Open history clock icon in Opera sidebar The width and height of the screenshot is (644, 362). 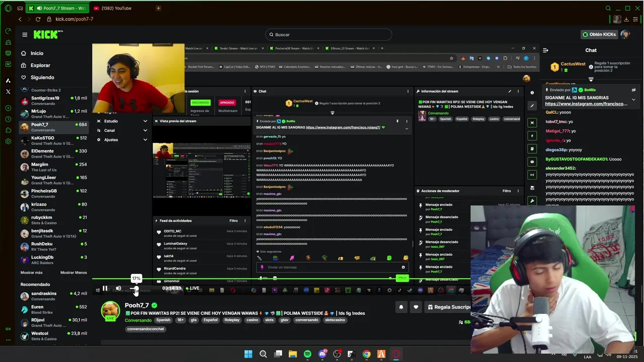pyautogui.click(x=8, y=119)
